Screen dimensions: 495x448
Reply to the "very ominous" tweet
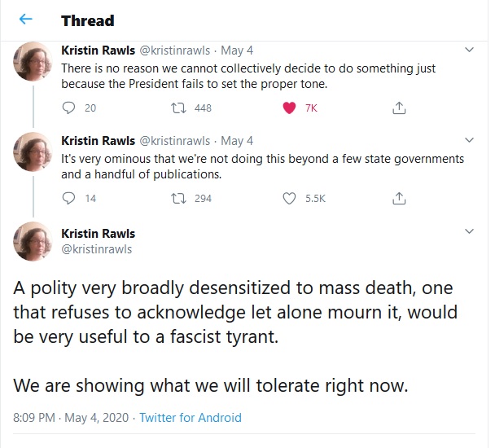[x=68, y=198]
